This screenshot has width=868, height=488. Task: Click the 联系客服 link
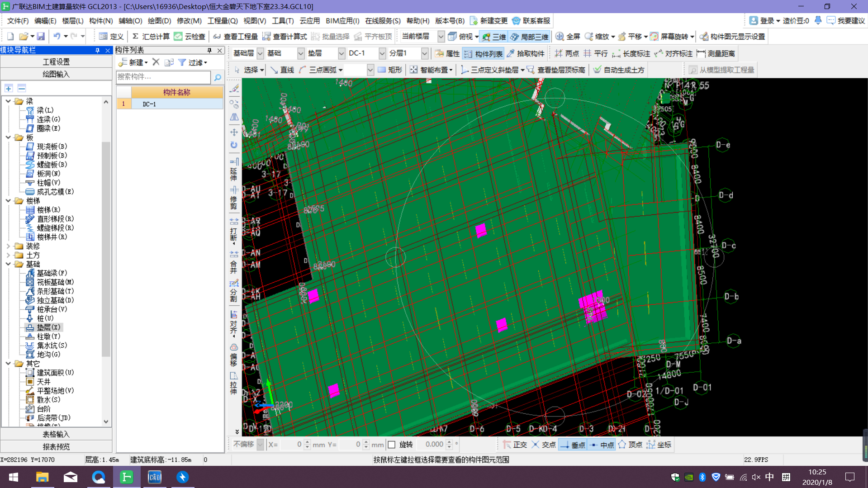(531, 21)
